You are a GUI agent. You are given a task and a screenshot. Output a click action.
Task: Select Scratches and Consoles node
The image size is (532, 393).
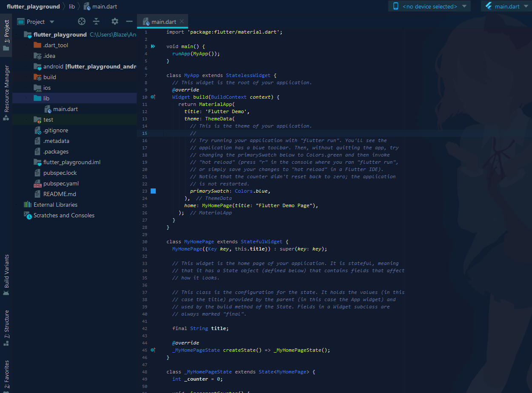pyautogui.click(x=64, y=215)
